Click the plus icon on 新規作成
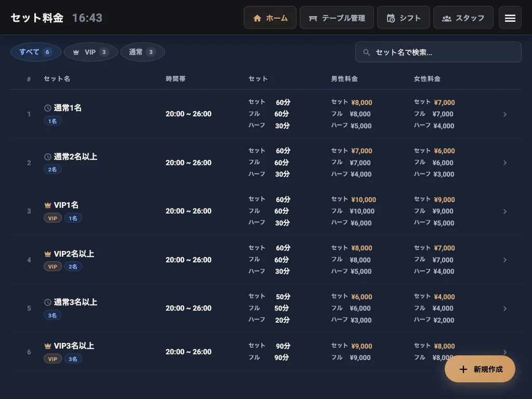The height and width of the screenshot is (399, 532). (x=463, y=369)
